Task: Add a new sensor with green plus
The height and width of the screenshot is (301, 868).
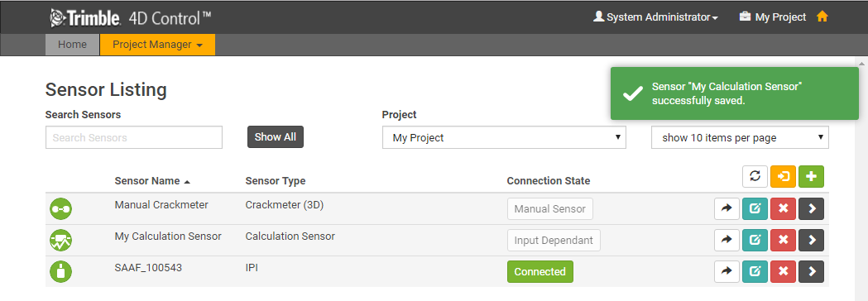Action: (x=812, y=176)
